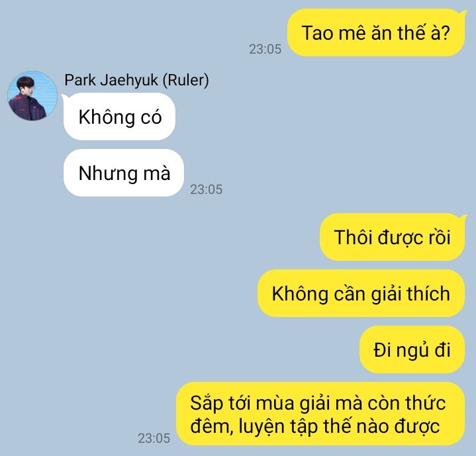Image resolution: width=476 pixels, height=456 pixels.
Task: Select the 'Đi ngủ đi' message bubble
Action: (412, 349)
